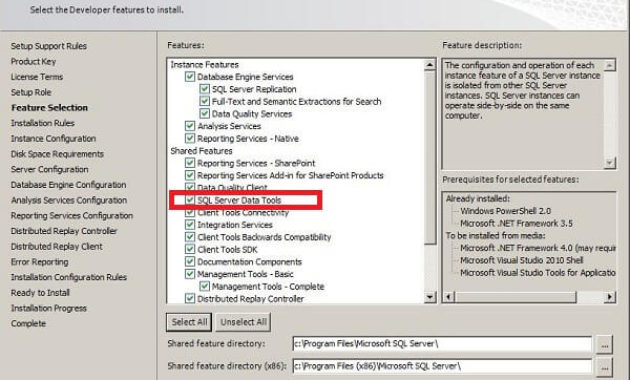Click Complete step in sidebar
630x380 pixels.
[28, 323]
